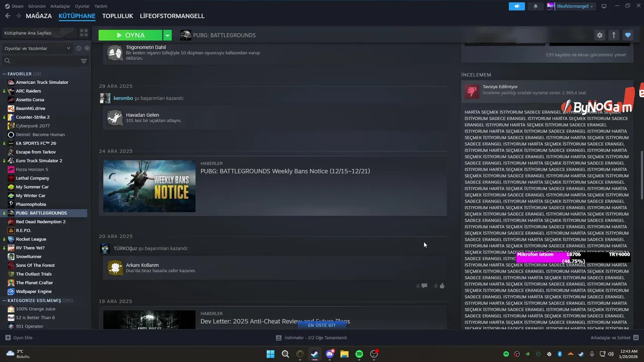644x362 pixels.
Task: Select Detroit: Become Human icon
Action: pyautogui.click(x=11, y=134)
